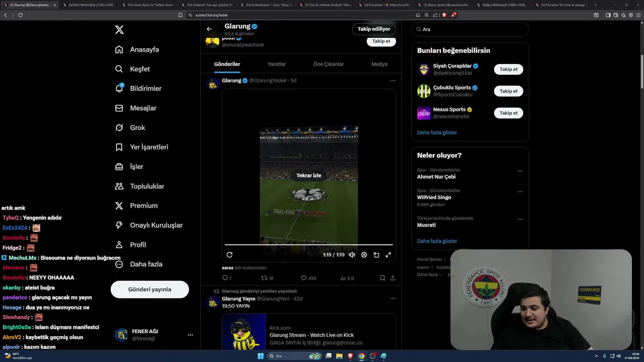Click Takip ediliyor button

click(374, 29)
